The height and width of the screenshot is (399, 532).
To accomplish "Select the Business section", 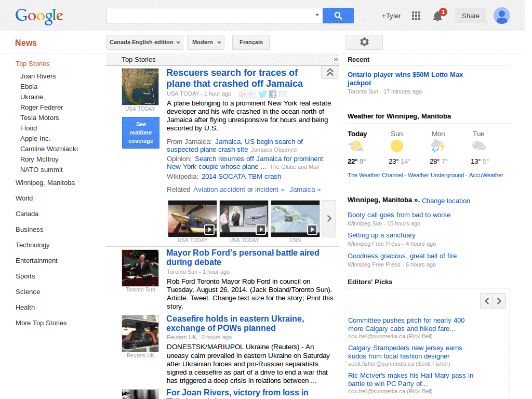I will pos(30,229).
